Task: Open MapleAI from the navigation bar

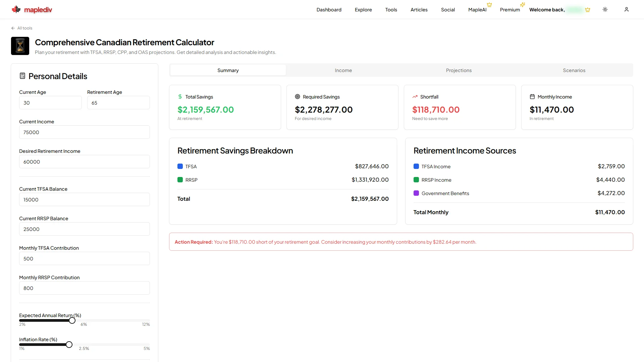Action: (477, 10)
